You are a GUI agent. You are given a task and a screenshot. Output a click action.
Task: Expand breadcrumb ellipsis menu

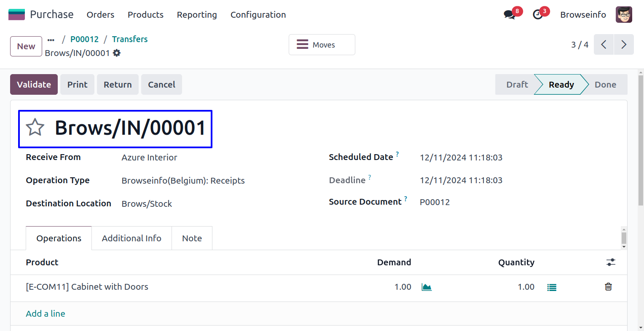[51, 40]
